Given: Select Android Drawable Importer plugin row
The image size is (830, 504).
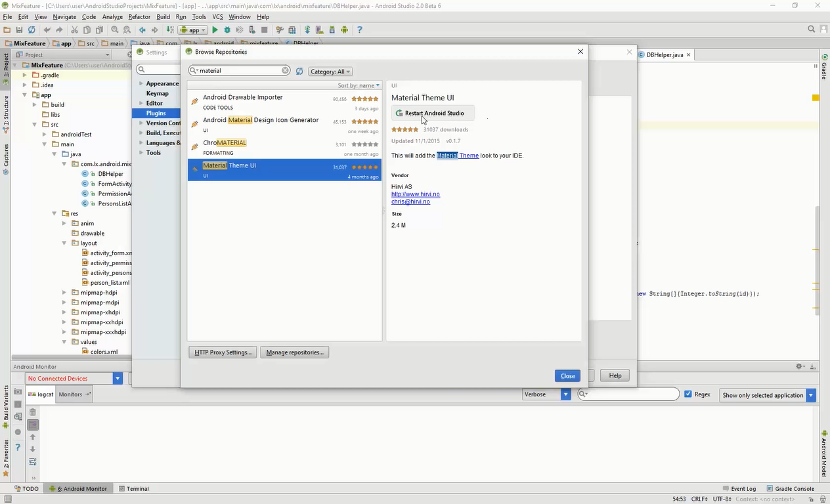Looking at the screenshot, I should 284,102.
